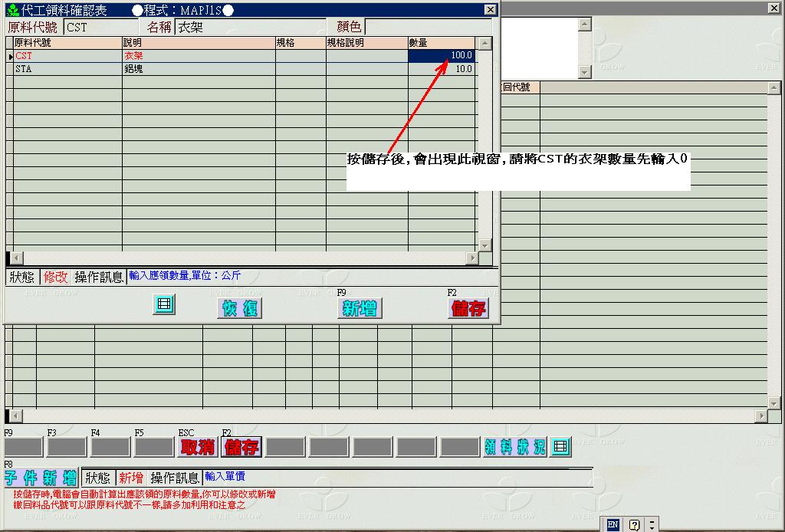The width and height of the screenshot is (785, 532).
Task: Select the 顏色 color tab
Action: point(349,27)
